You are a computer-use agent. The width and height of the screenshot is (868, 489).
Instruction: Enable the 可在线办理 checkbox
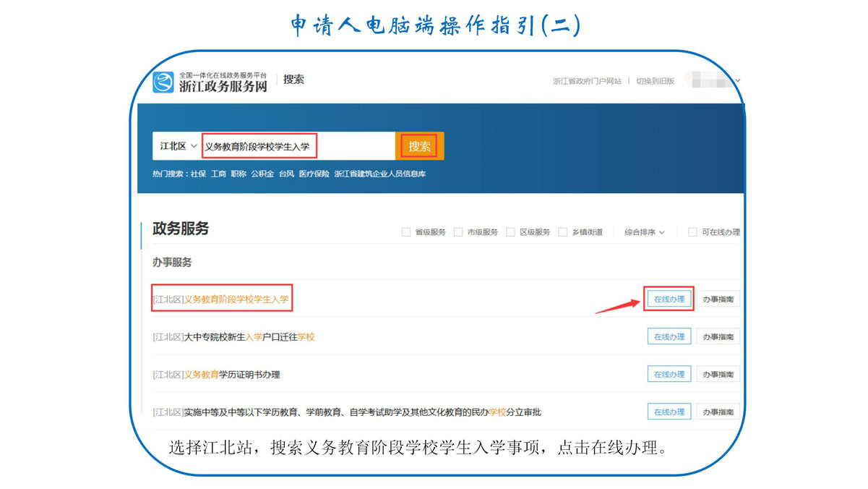tap(692, 232)
